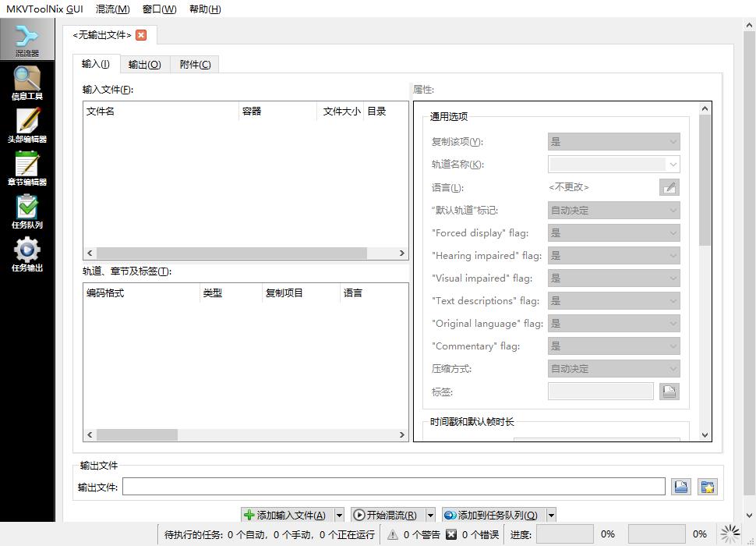Open the "Visual impaired" flag dropdown

614,278
